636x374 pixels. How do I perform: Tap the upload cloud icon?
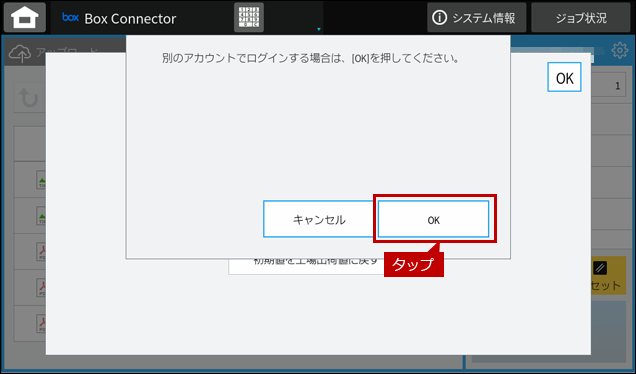19,53
